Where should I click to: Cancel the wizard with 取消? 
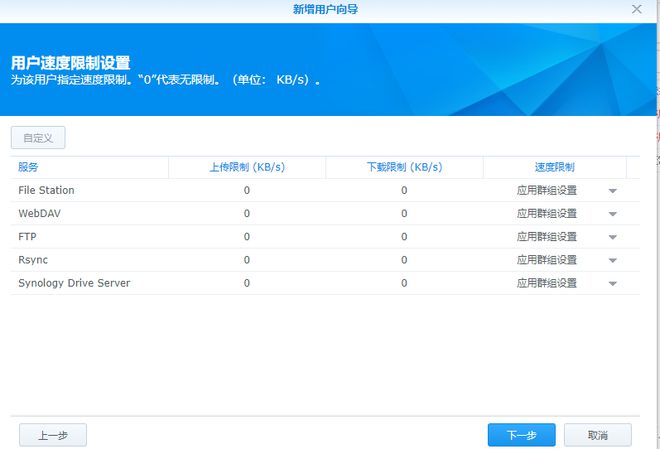coord(597,435)
